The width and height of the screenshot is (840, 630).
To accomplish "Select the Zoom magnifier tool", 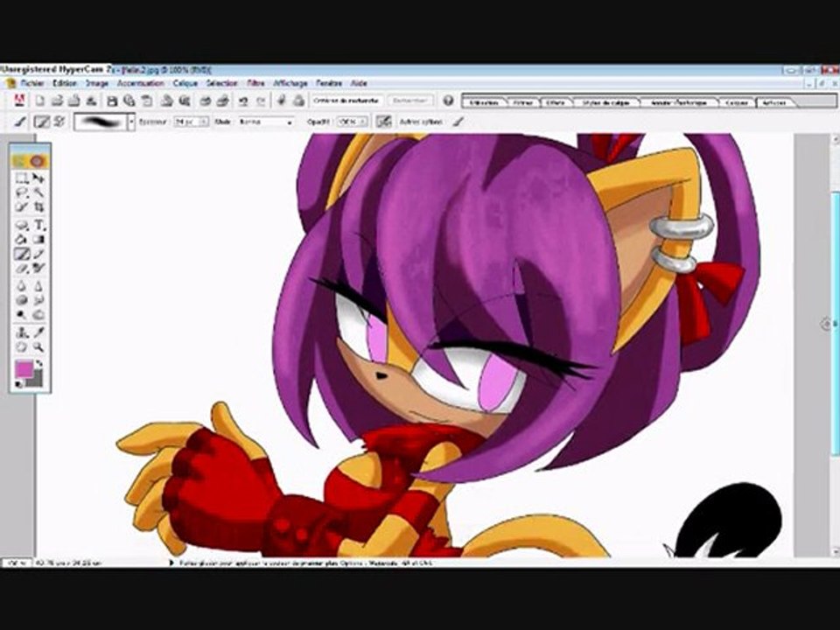I will pyautogui.click(x=38, y=347).
